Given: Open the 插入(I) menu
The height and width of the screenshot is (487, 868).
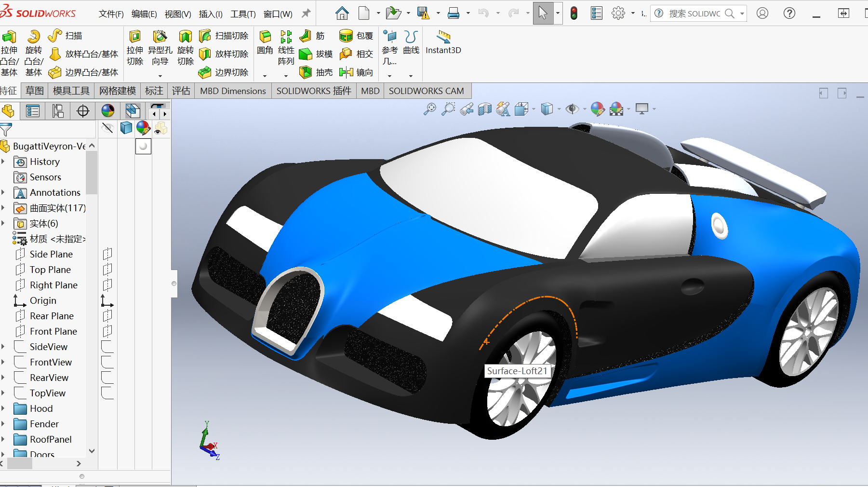Looking at the screenshot, I should click(211, 14).
